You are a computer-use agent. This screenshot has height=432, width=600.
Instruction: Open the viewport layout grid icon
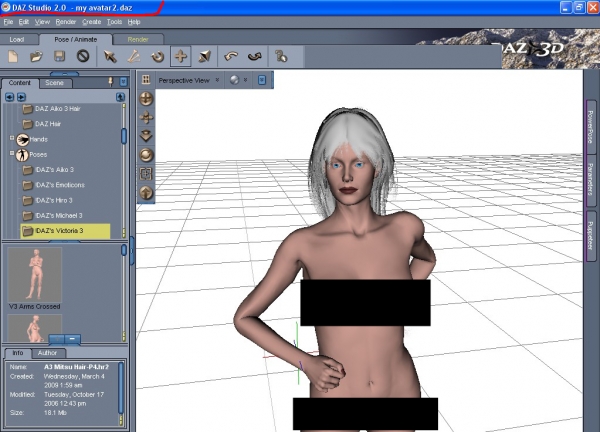point(146,80)
